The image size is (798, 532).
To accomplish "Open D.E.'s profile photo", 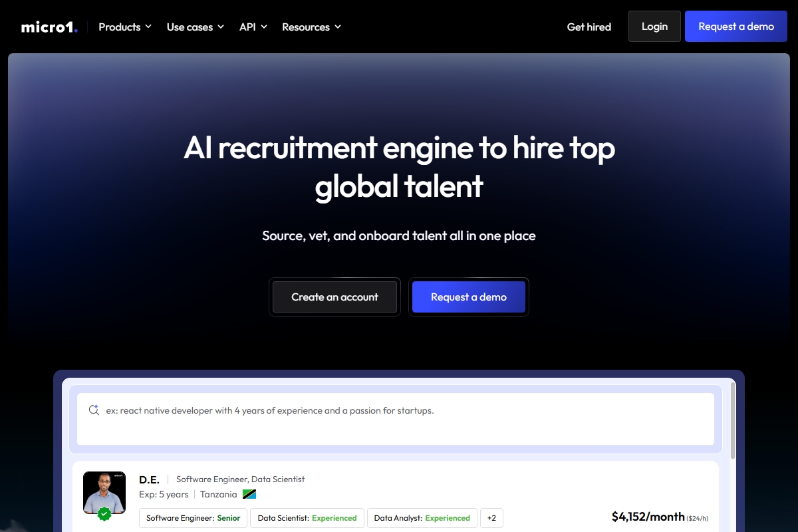I will 104,491.
